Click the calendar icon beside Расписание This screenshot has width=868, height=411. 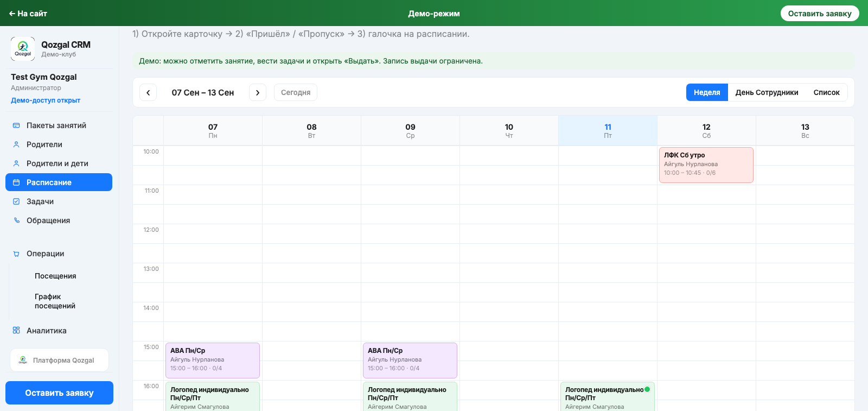16,182
